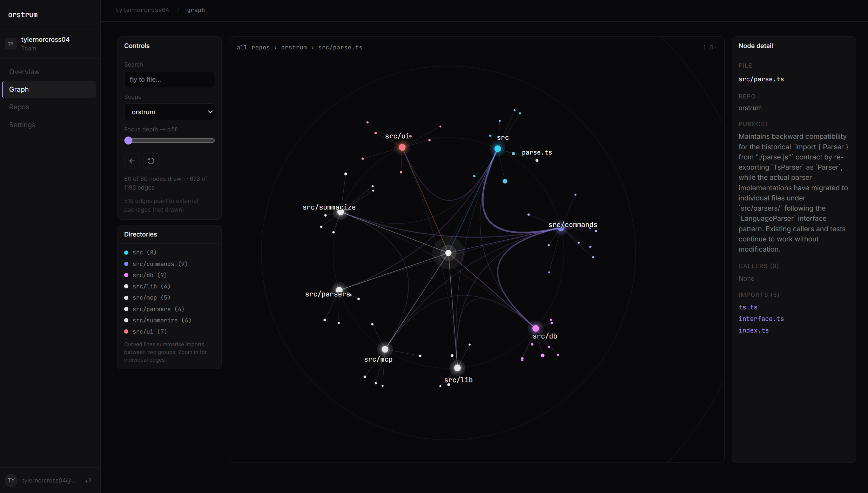Select the src/lib node in graph
Image resolution: width=868 pixels, height=493 pixels.
pyautogui.click(x=457, y=368)
